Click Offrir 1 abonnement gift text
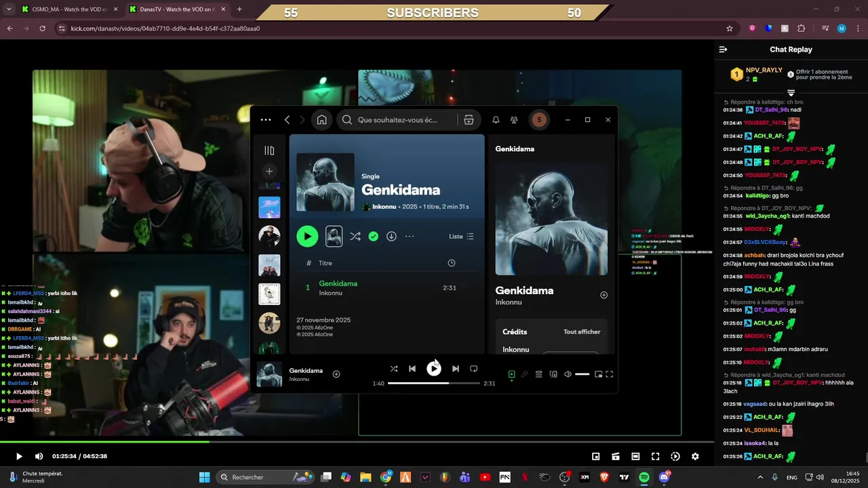Image resolution: width=868 pixels, height=488 pixels. click(824, 75)
